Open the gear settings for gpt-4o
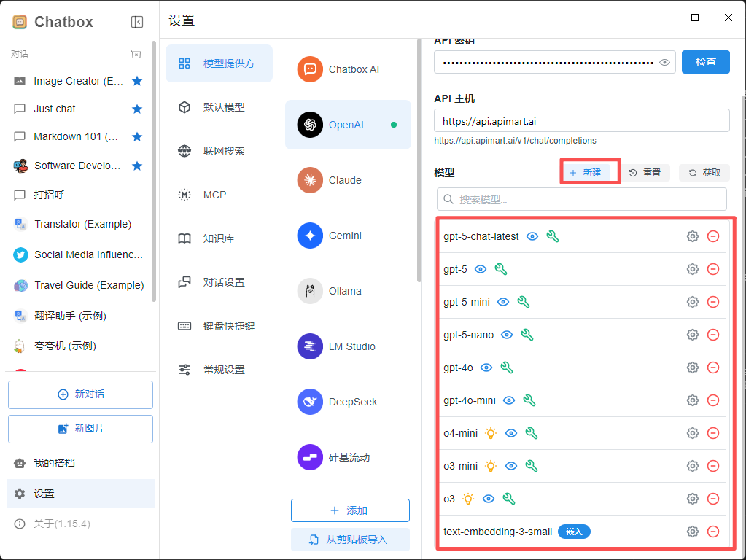This screenshot has width=746, height=560. (x=692, y=367)
